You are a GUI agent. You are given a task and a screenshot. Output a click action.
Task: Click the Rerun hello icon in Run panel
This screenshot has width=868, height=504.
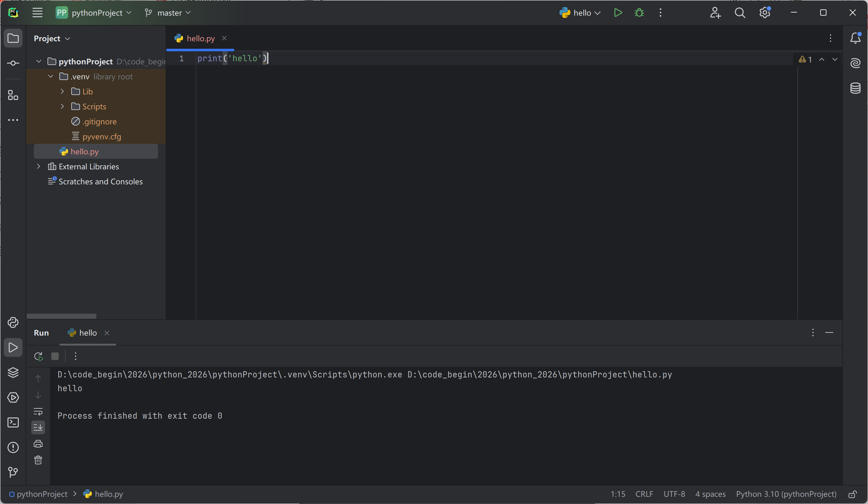pos(38,356)
